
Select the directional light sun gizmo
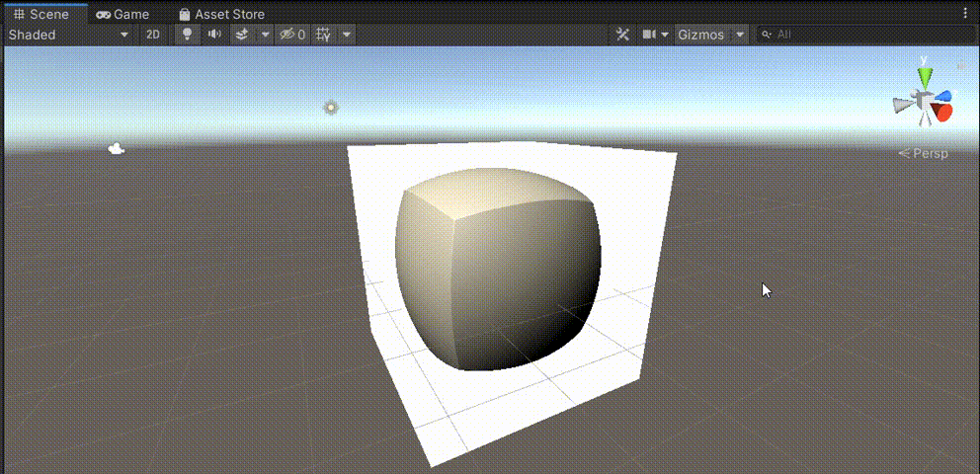click(331, 108)
